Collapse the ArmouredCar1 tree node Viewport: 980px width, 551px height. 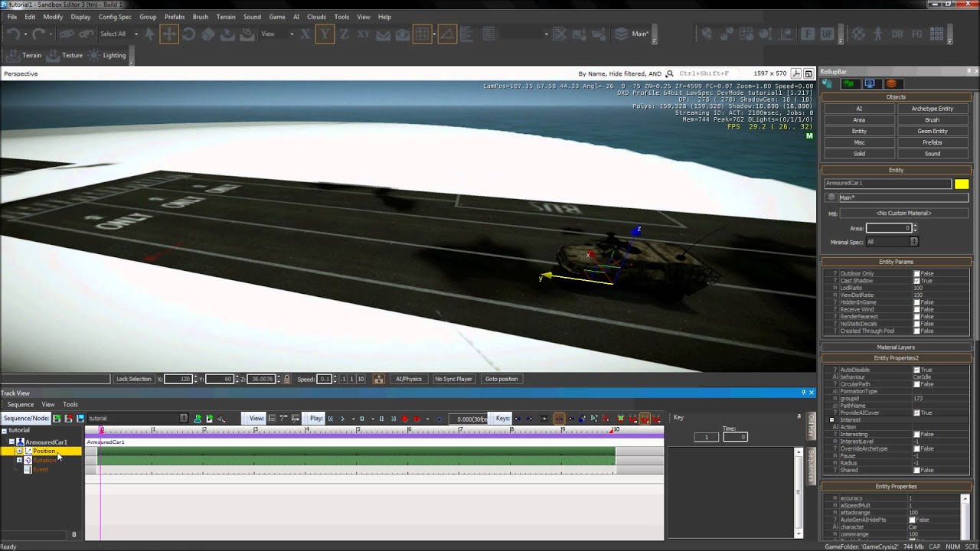[12, 442]
